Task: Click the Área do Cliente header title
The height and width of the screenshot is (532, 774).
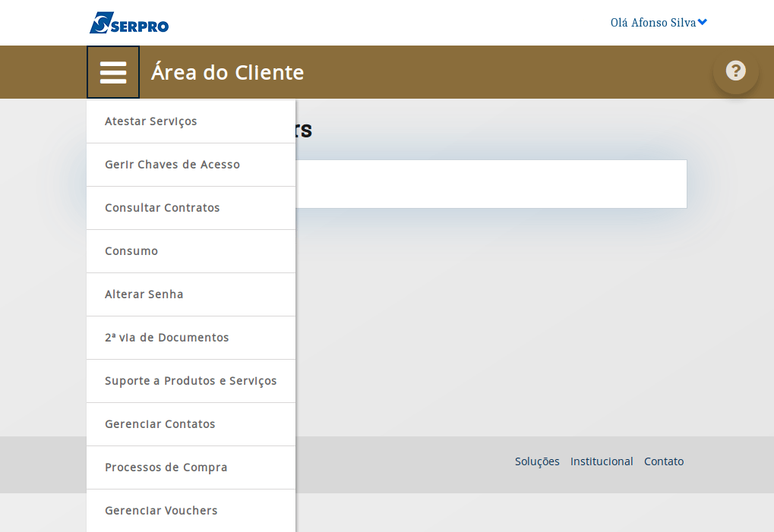Action: (227, 72)
